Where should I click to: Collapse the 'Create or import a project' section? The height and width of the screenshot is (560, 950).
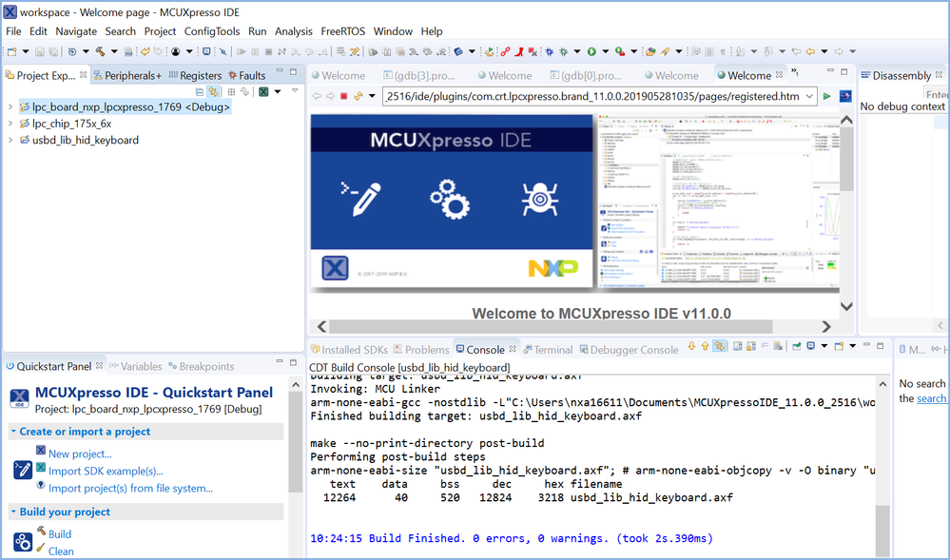tap(13, 432)
